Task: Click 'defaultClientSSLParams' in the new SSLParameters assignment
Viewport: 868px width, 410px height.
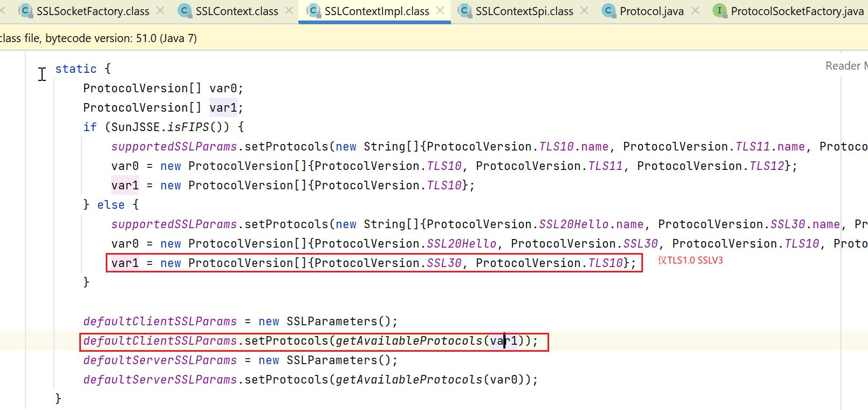Action: click(160, 322)
